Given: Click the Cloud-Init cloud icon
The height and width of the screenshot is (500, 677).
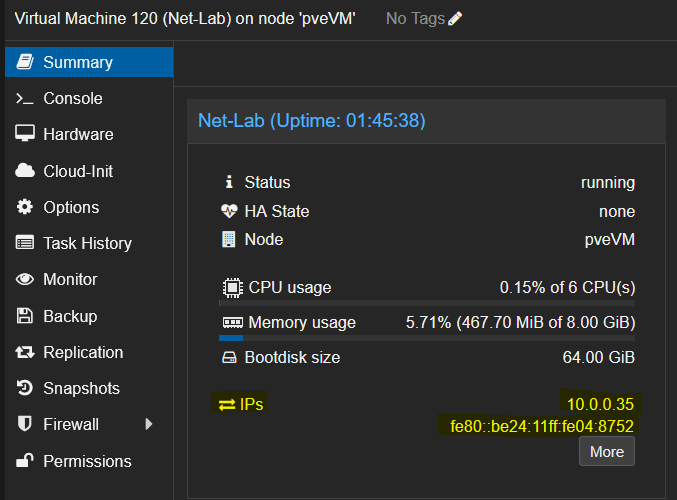Looking at the screenshot, I should click(25, 171).
